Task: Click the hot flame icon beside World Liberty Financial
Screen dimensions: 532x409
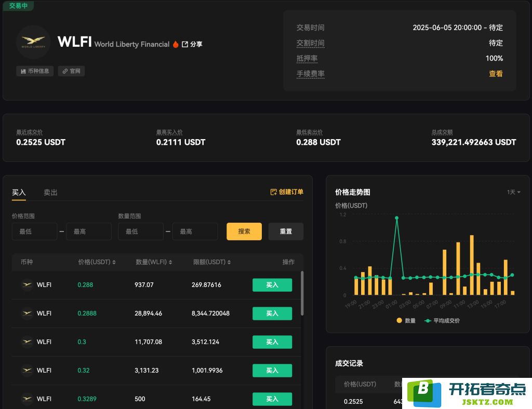Action: pos(176,45)
